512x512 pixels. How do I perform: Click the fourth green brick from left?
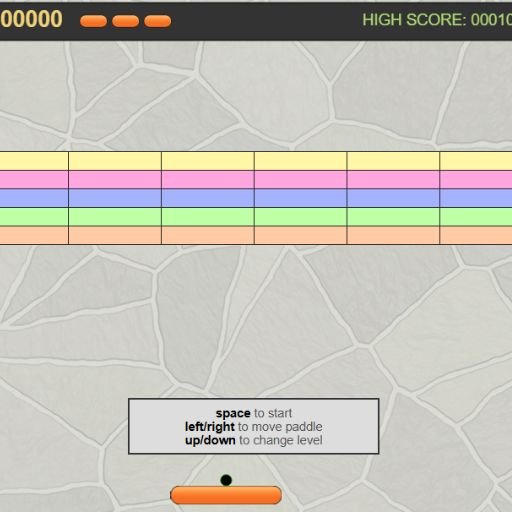point(300,217)
